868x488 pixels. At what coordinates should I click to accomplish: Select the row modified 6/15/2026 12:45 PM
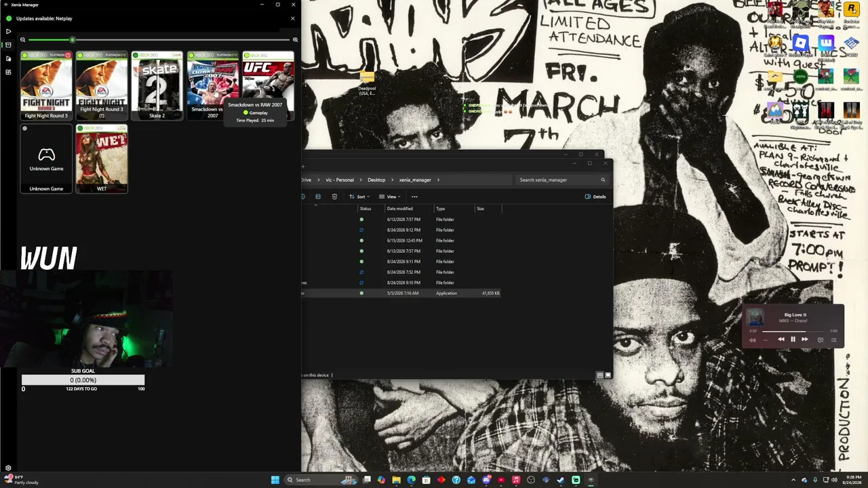click(401, 241)
